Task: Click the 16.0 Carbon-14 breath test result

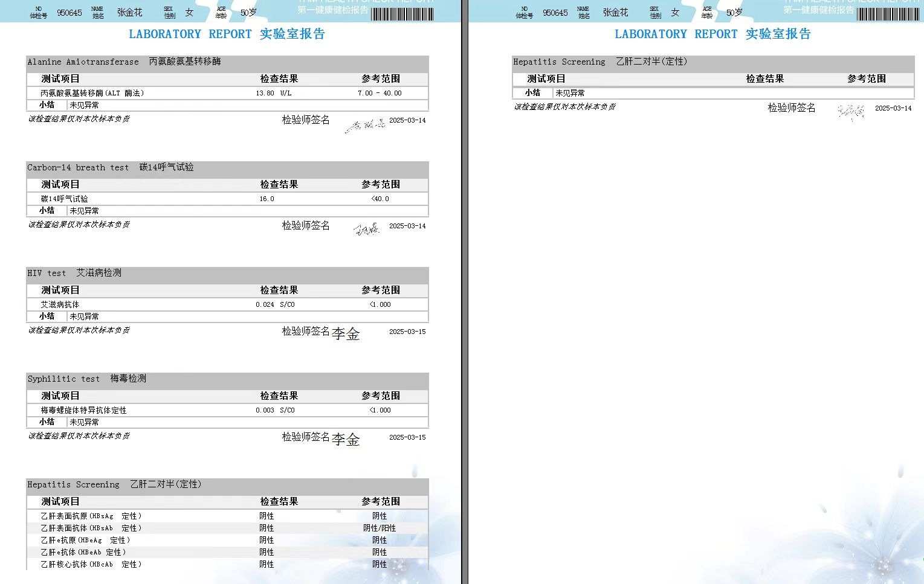Action: pos(267,199)
